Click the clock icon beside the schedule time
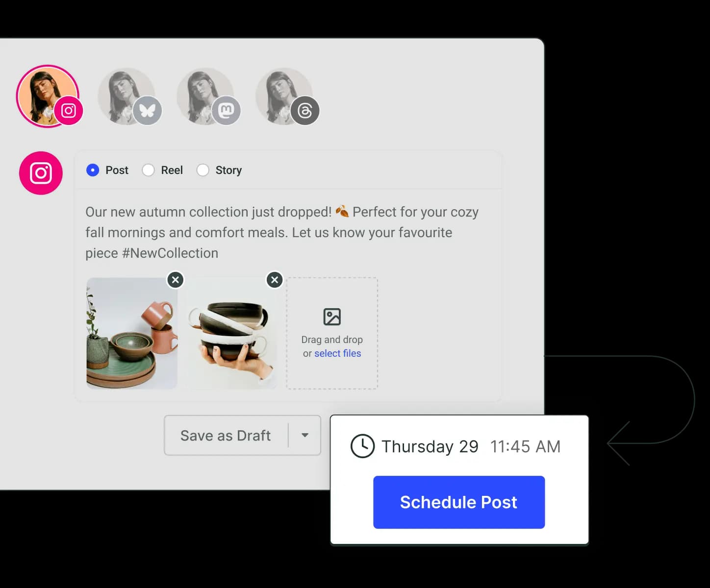Viewport: 710px width, 588px height. click(x=362, y=446)
